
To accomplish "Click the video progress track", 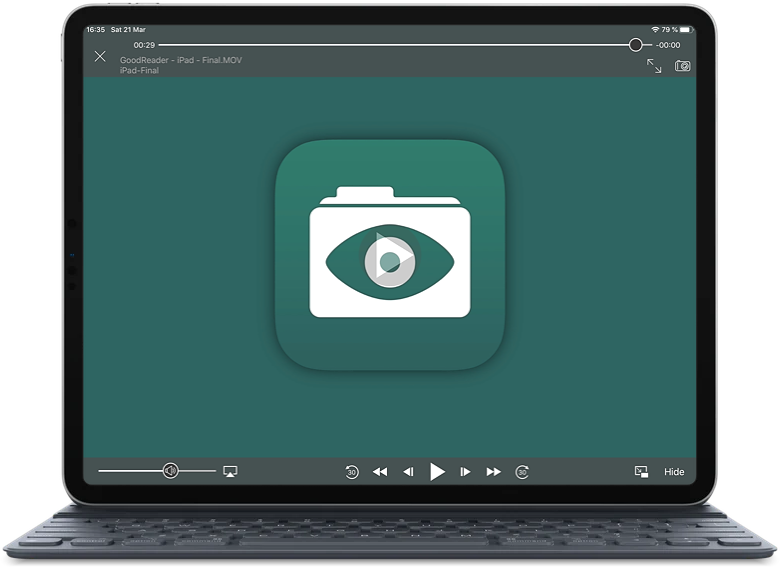I will (405, 45).
